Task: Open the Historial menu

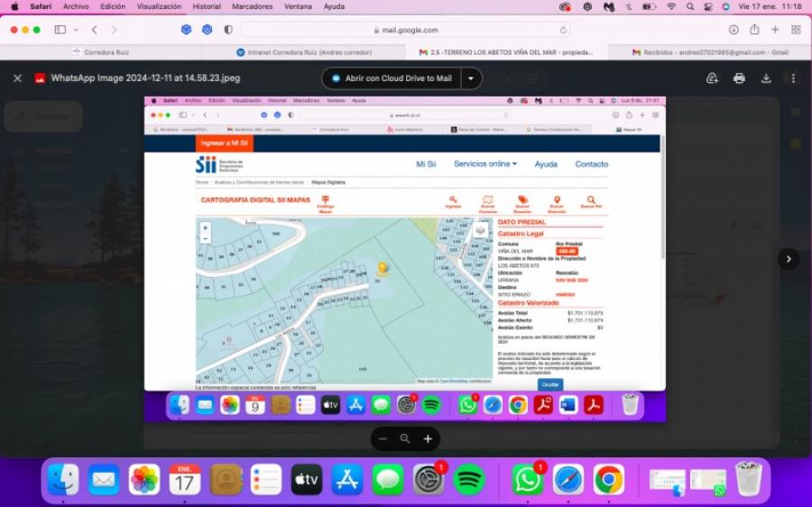Action: pyautogui.click(x=207, y=6)
